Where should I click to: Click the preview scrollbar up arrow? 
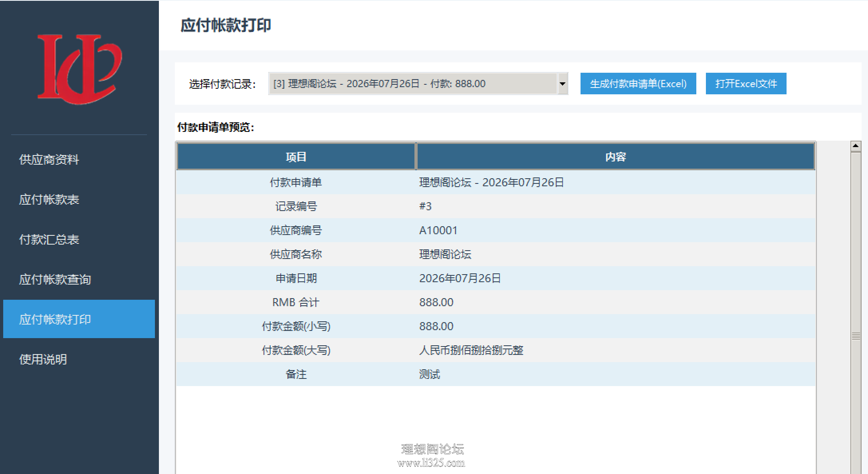(x=855, y=145)
